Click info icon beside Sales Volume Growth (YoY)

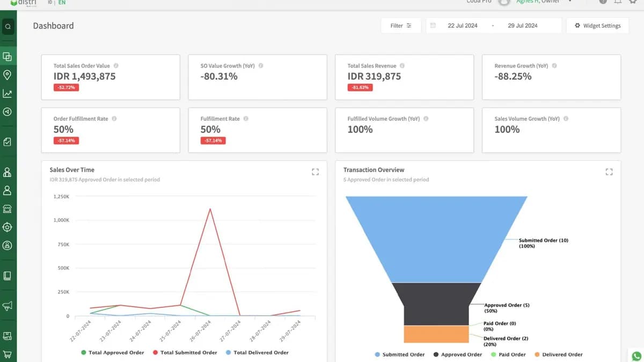coord(566,119)
